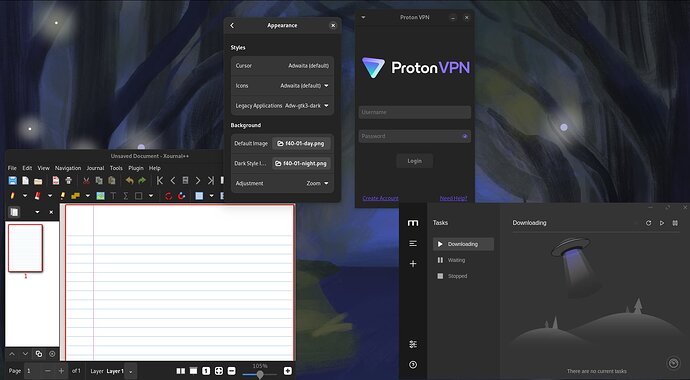Select the Pen tool in Xournal++
The image size is (690, 380).
pos(12,196)
